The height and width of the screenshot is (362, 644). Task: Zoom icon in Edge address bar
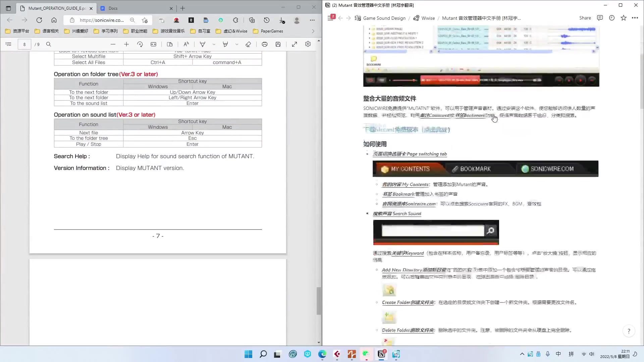pyautogui.click(x=132, y=20)
